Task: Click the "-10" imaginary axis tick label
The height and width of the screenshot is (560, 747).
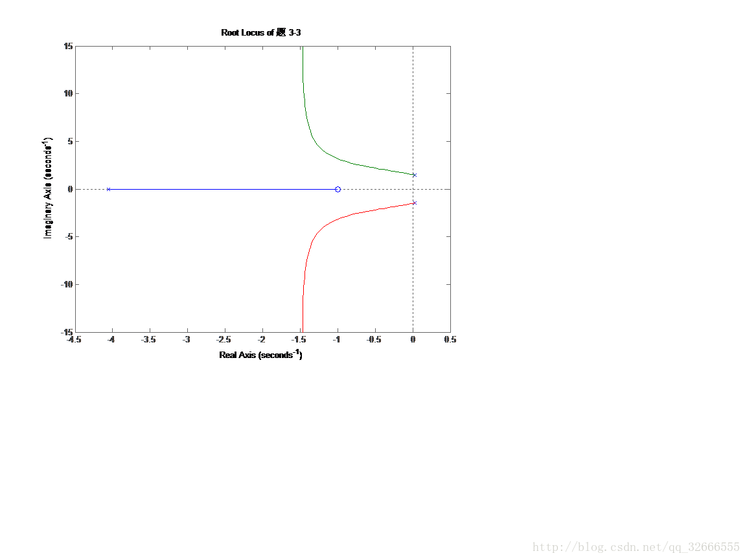Action: [x=67, y=284]
